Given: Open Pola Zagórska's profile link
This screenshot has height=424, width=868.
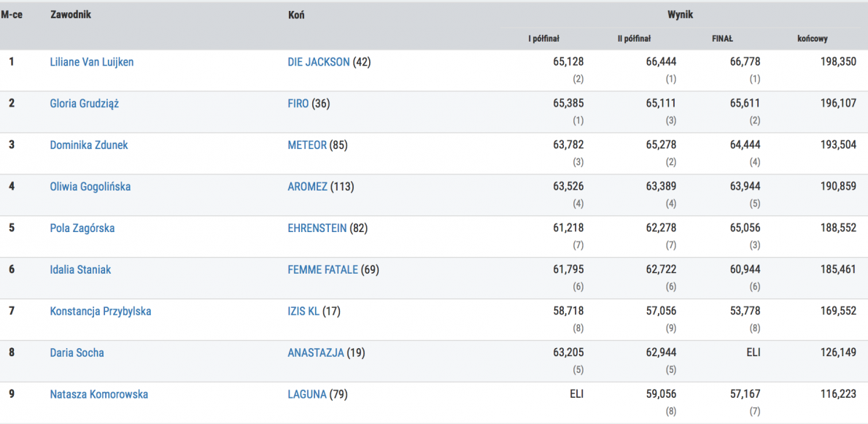Looking at the screenshot, I should (x=82, y=228).
